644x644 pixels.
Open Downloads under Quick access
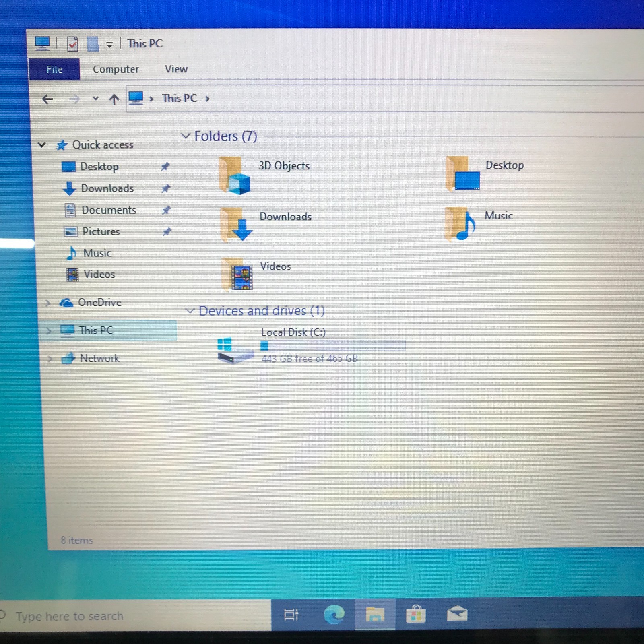[107, 188]
